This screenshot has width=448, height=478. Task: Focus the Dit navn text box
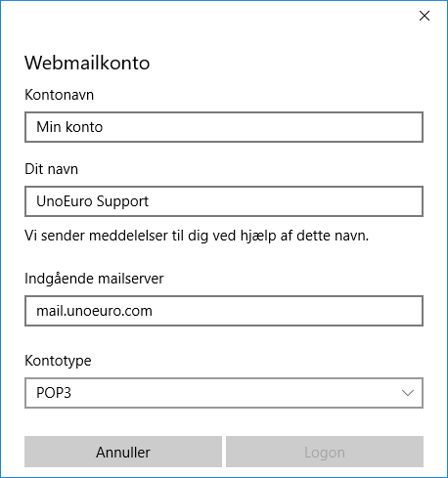point(224,201)
